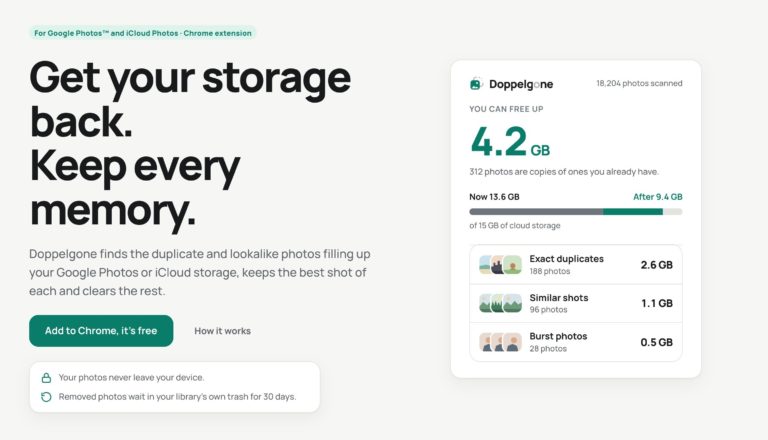768x440 pixels.
Task: Click the Doppelgone brand name text
Action: [x=521, y=84]
